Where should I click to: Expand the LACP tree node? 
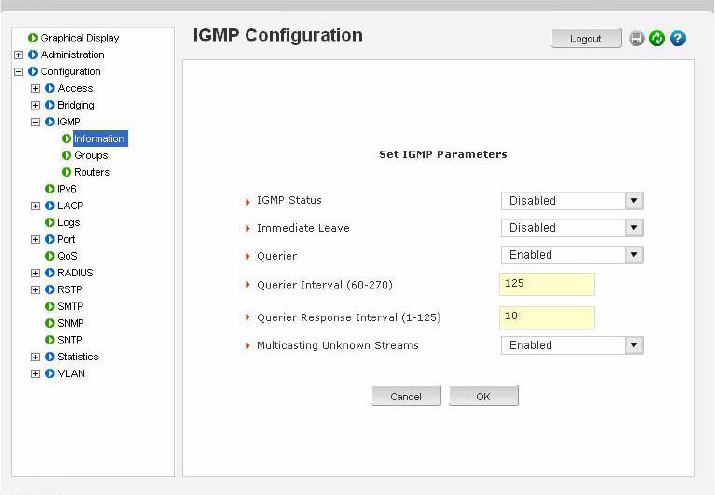coord(35,206)
